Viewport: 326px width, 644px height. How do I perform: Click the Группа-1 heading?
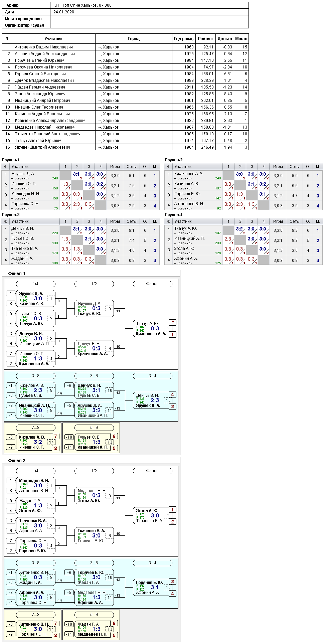11,160
